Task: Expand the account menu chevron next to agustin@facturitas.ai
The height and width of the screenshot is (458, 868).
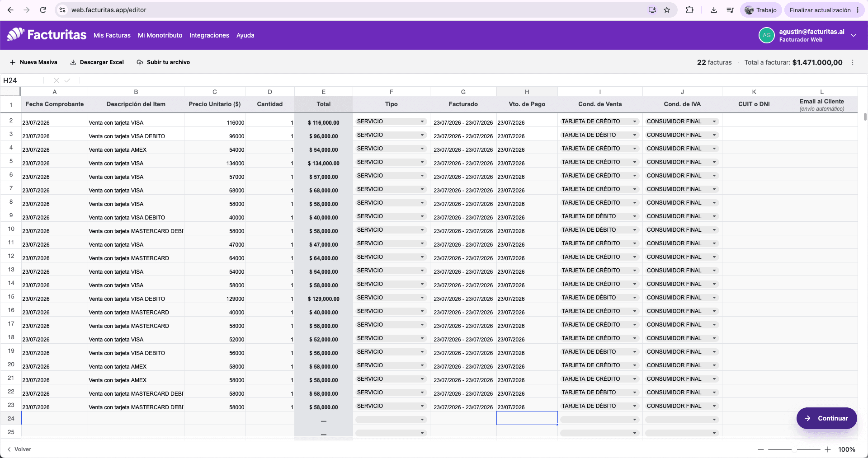Action: pos(854,35)
